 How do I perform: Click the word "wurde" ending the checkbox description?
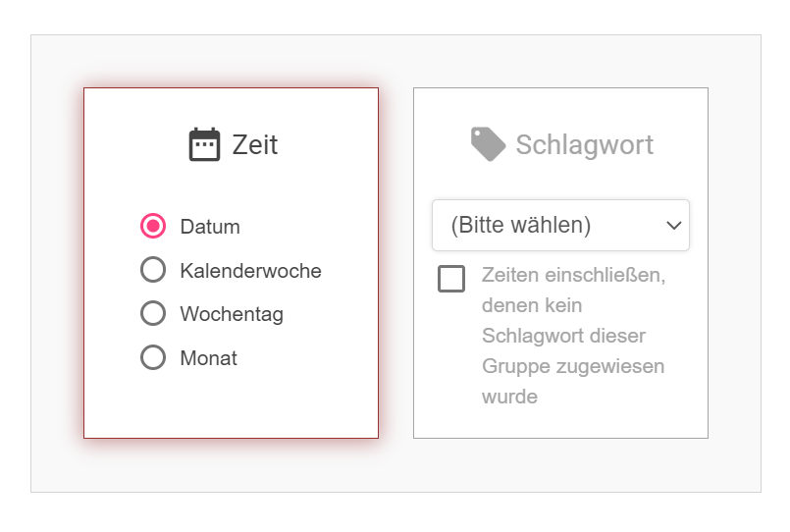[509, 398]
